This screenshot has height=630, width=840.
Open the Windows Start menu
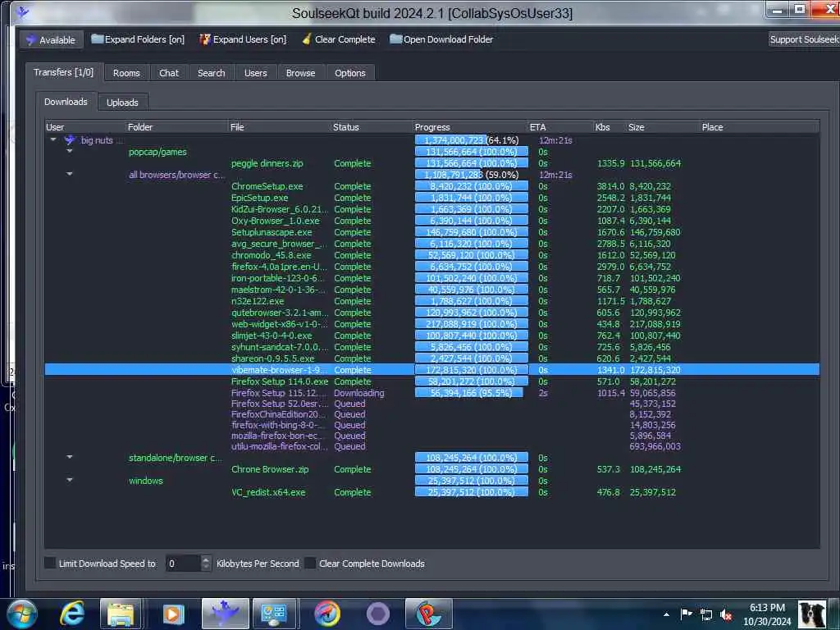pyautogui.click(x=21, y=614)
